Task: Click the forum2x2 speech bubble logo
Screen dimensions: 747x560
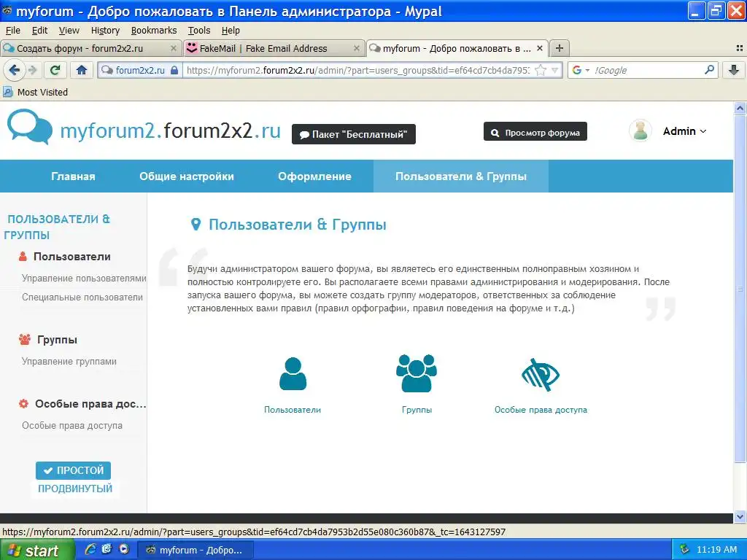Action: (29, 126)
